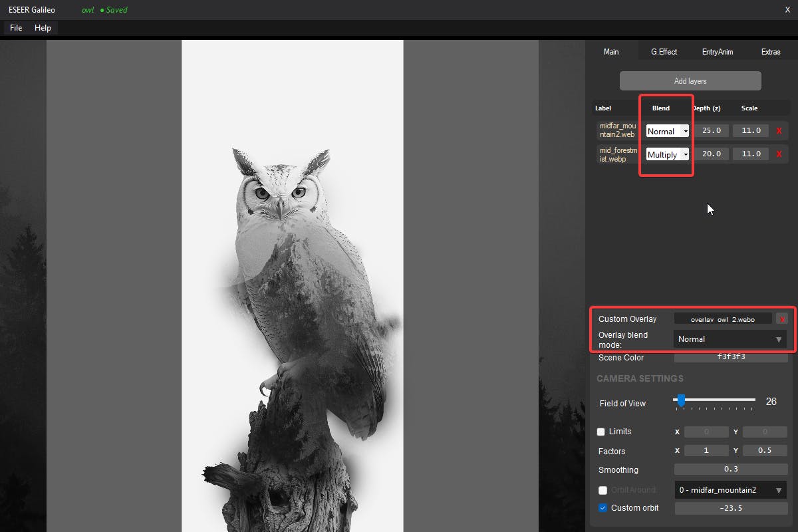Open the OrbitAround target layer dropdown
Image resolution: width=798 pixels, height=532 pixels.
[x=730, y=490]
